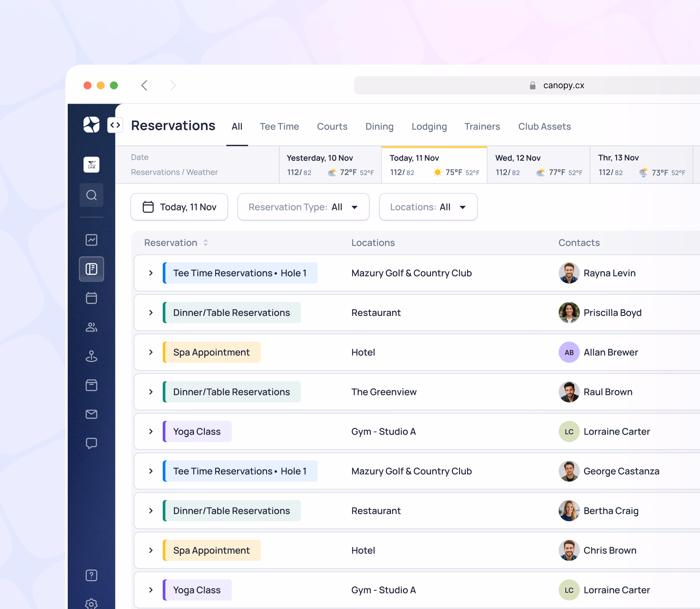This screenshot has height=609, width=700.
Task: Select the All tab
Action: coord(237,126)
